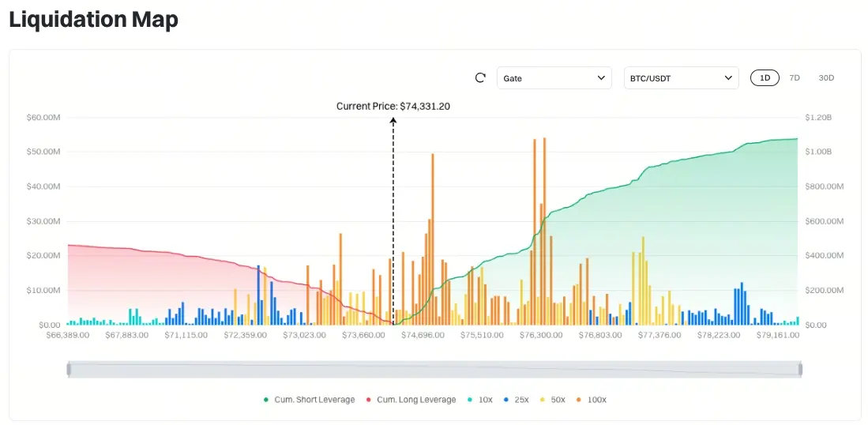Screen dimensions: 868x425
Task: Click the $76,300.00 x-axis label
Action: click(541, 336)
